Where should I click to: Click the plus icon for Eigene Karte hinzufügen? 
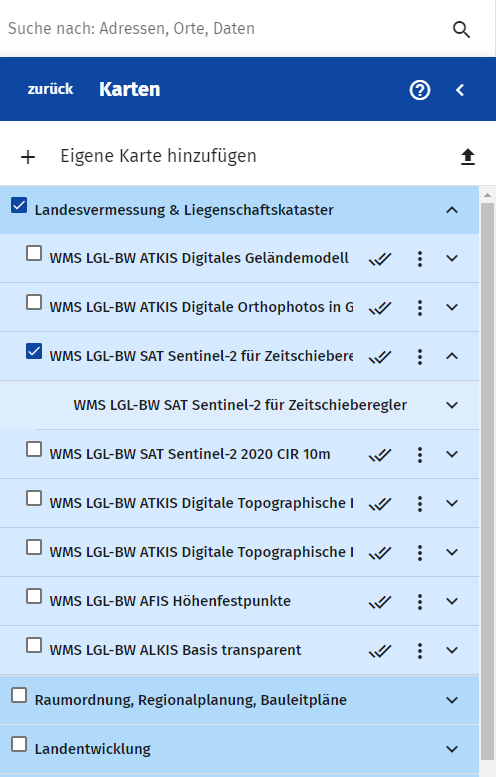pos(28,157)
